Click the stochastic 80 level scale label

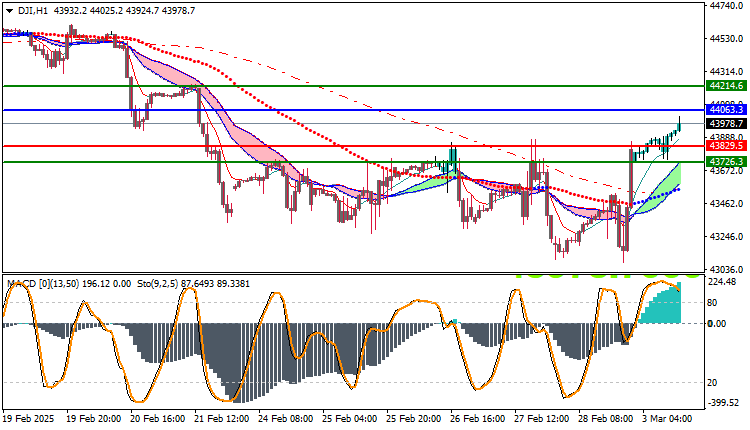coord(712,303)
